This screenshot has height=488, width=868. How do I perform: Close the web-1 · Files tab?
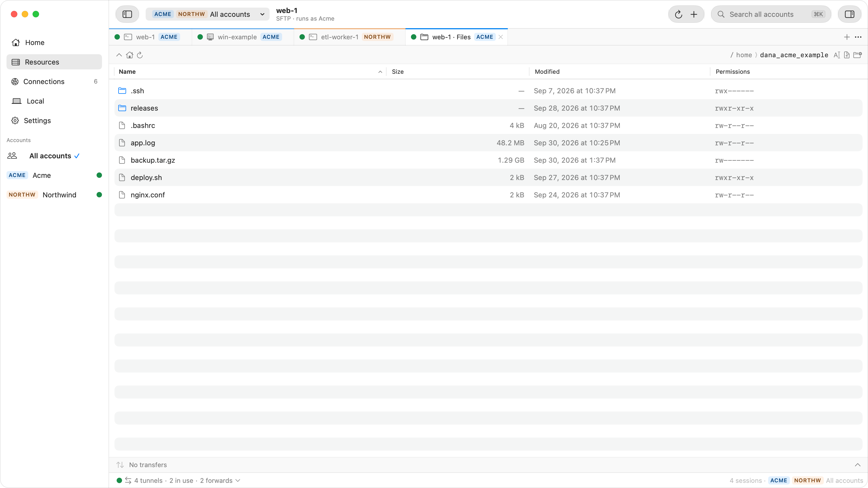(501, 37)
